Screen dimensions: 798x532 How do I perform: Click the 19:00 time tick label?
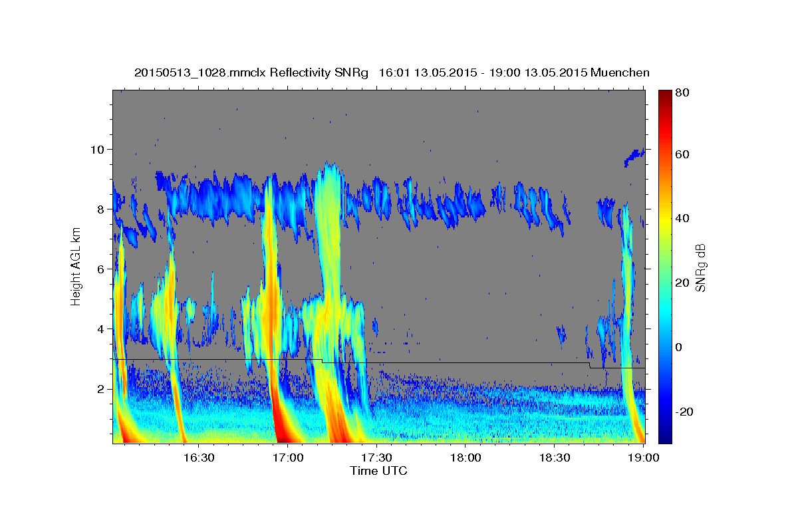[x=644, y=458]
